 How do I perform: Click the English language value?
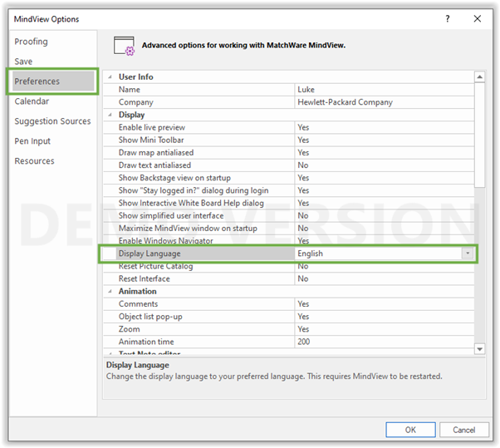311,254
